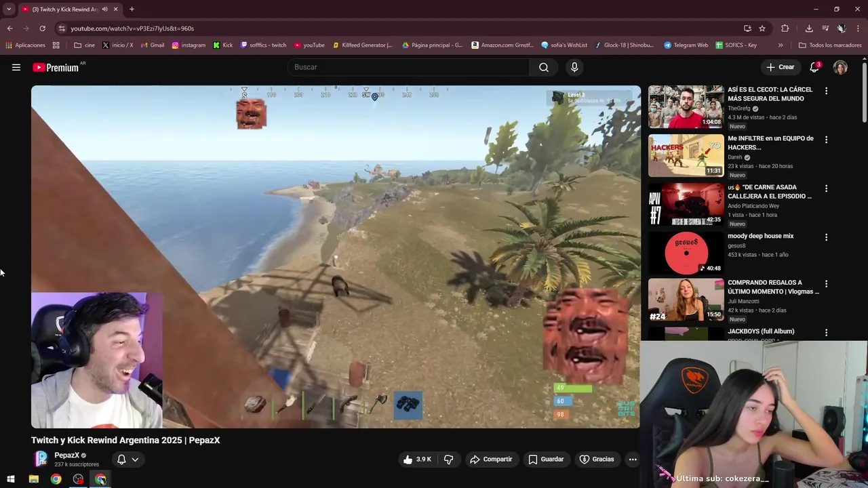Open 'COMPRANDO REGALOS A ÚLTIMO MOMENTO' title

773,287
